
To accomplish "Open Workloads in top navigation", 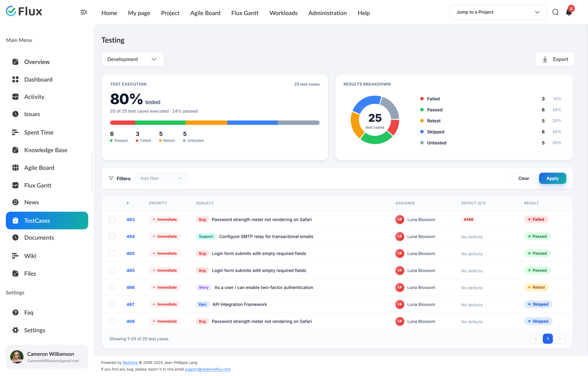I will click(283, 13).
